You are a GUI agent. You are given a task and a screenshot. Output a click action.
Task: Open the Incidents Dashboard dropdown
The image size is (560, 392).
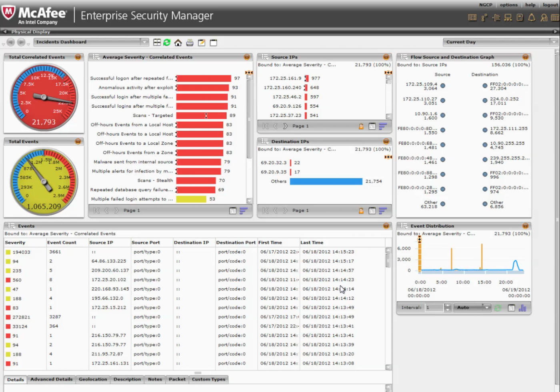(x=144, y=42)
